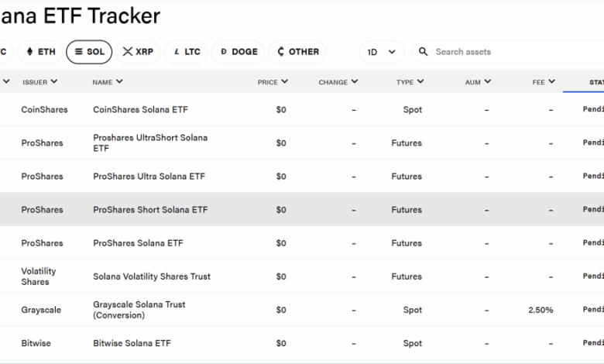Sort by the ISSUER column chevron
Image resolution: width=604 pixels, height=364 pixels.
pos(54,81)
